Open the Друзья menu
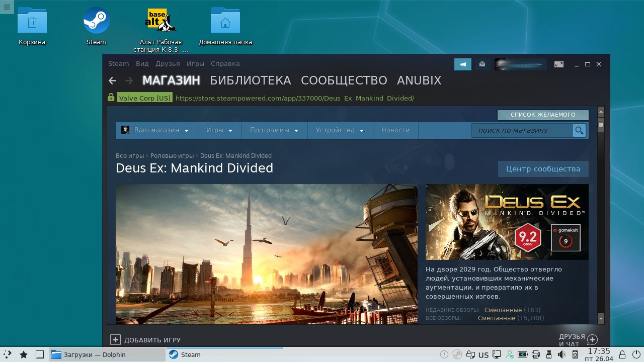The image size is (644, 362). pyautogui.click(x=168, y=64)
